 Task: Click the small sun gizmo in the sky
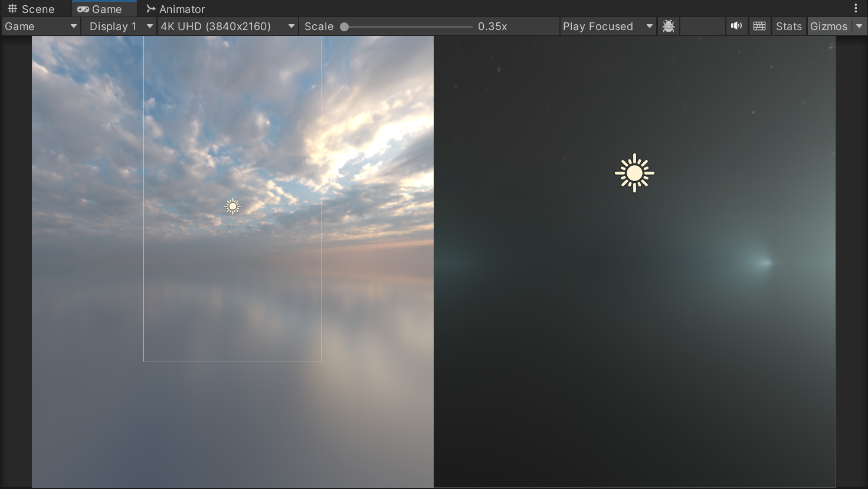pos(233,206)
